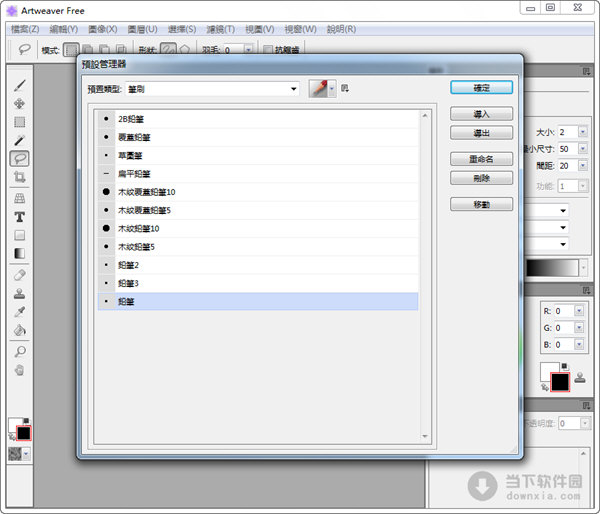This screenshot has height=514, width=600.
Task: Click black swatch in color panel
Action: pyautogui.click(x=560, y=382)
